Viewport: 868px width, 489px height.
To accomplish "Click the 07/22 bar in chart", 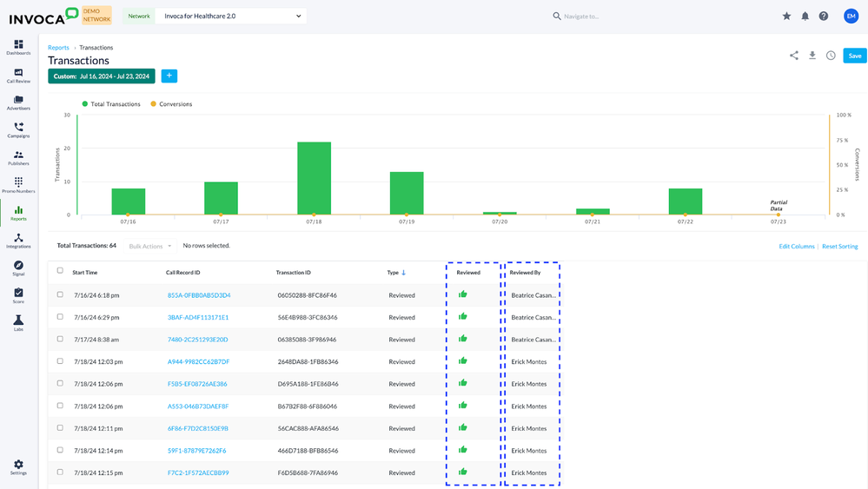I will pos(686,202).
